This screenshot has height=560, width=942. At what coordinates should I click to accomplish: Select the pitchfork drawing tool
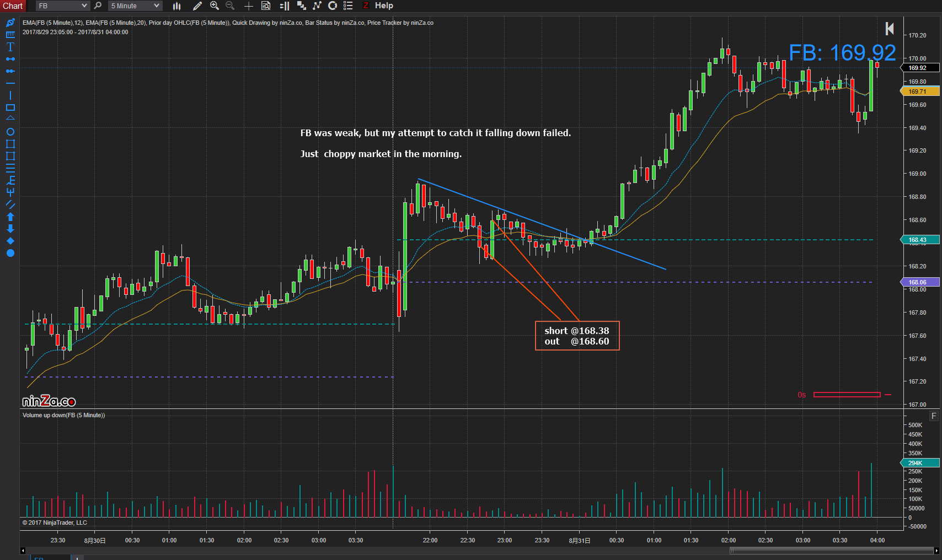click(x=10, y=192)
